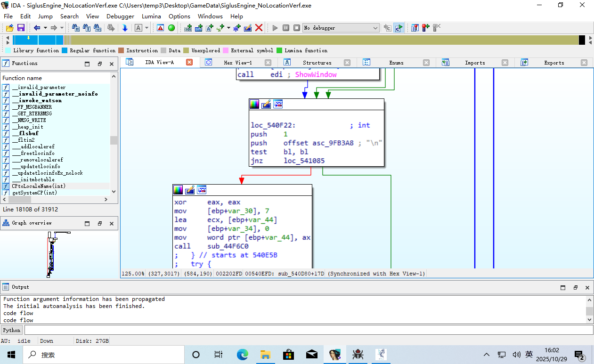Close the IDA View-A tab

189,62
